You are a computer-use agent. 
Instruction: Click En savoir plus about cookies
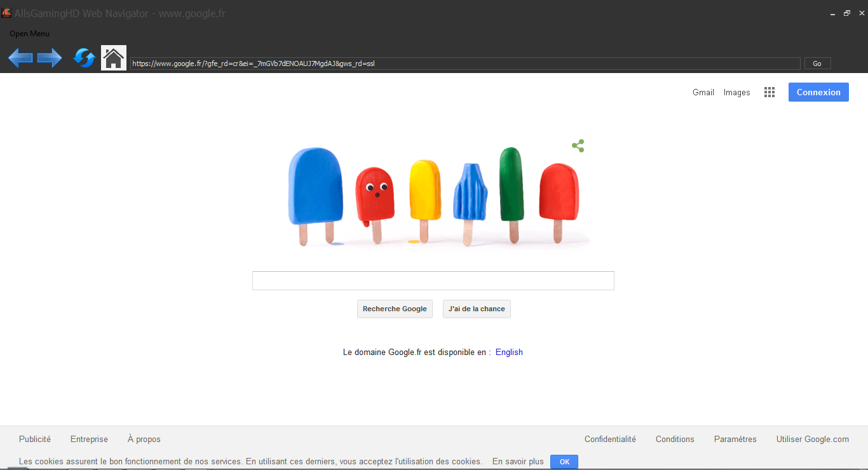(x=518, y=462)
